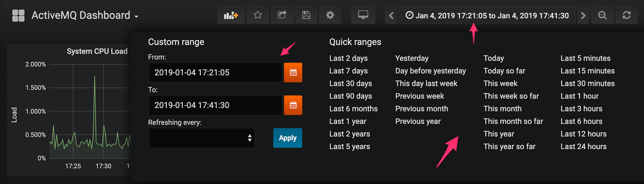Click the Share dashboard icon
The image size is (644, 184).
pyautogui.click(x=282, y=16)
